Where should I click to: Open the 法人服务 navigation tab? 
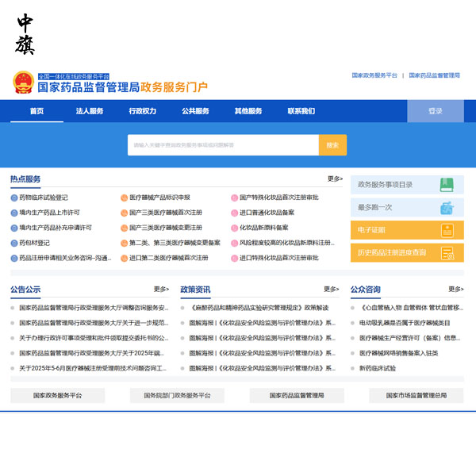(x=90, y=111)
